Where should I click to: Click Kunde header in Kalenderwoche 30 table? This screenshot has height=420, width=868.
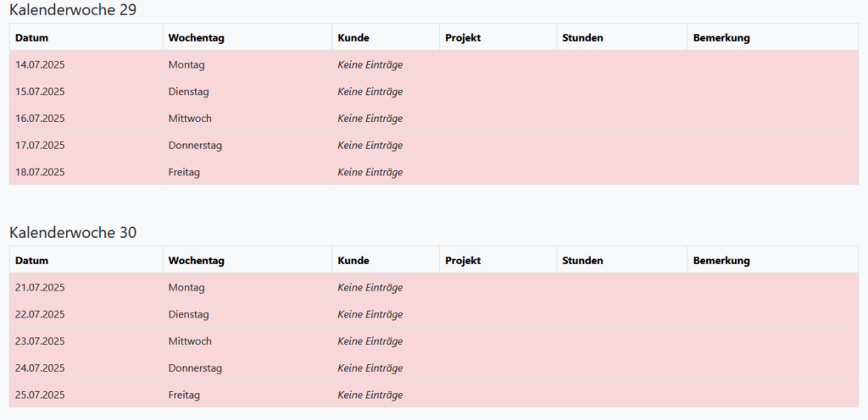pyautogui.click(x=353, y=261)
